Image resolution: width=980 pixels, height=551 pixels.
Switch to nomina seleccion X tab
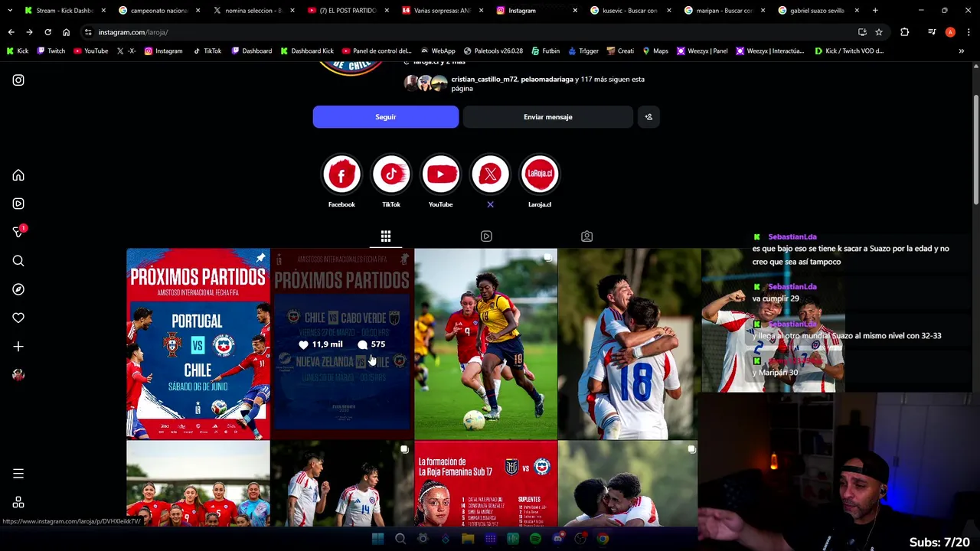(x=254, y=11)
